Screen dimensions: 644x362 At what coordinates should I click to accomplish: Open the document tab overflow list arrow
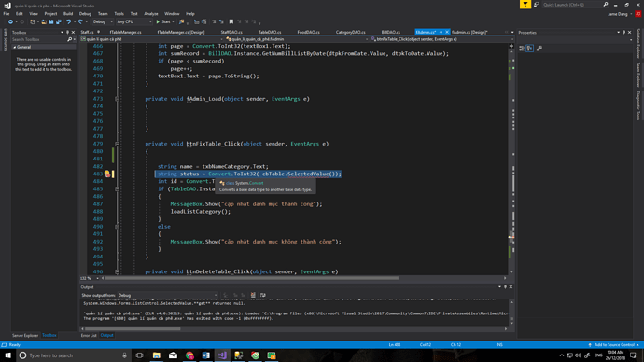tap(512, 32)
